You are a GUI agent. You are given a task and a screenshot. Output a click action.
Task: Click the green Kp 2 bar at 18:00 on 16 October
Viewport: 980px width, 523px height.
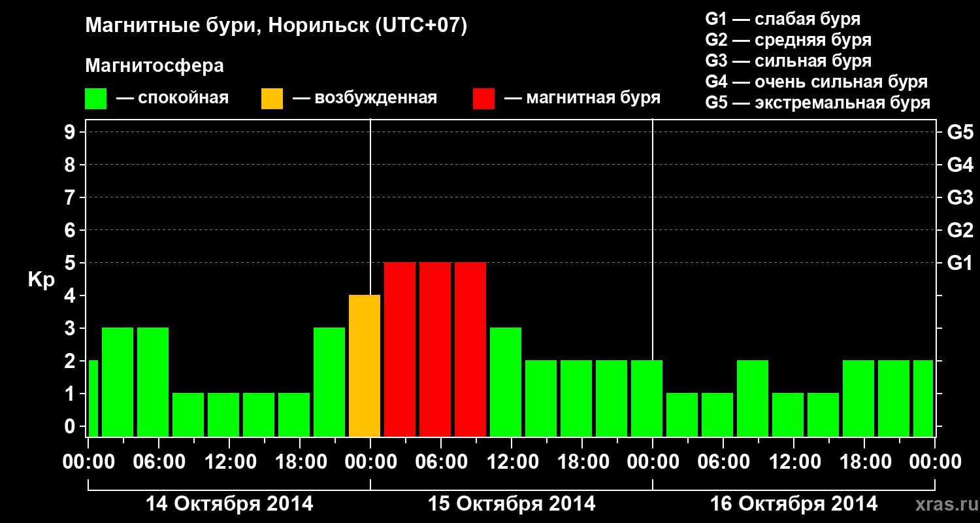[858, 399]
